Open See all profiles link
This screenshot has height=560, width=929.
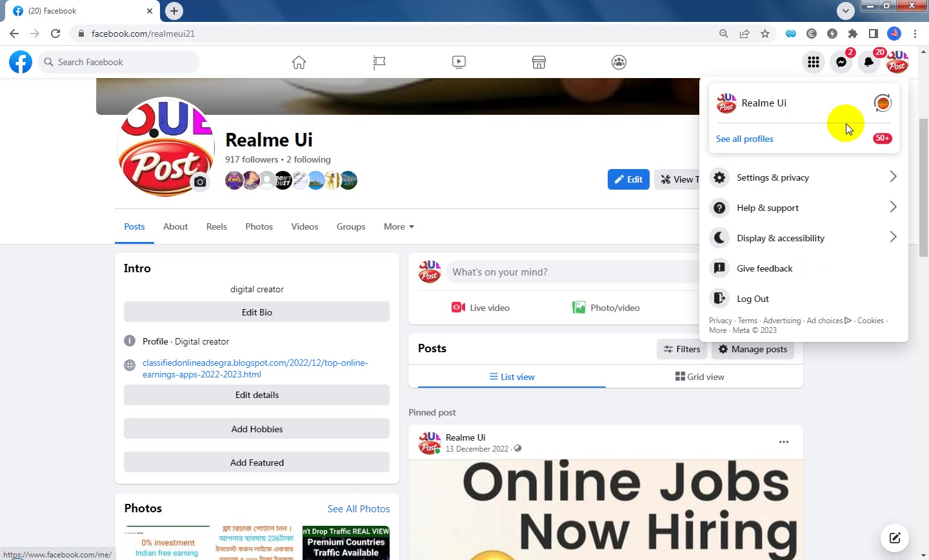744,139
